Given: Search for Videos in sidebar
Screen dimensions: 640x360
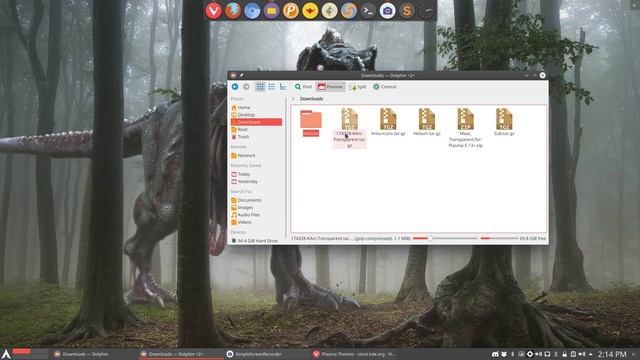Looking at the screenshot, I should coord(256,222).
